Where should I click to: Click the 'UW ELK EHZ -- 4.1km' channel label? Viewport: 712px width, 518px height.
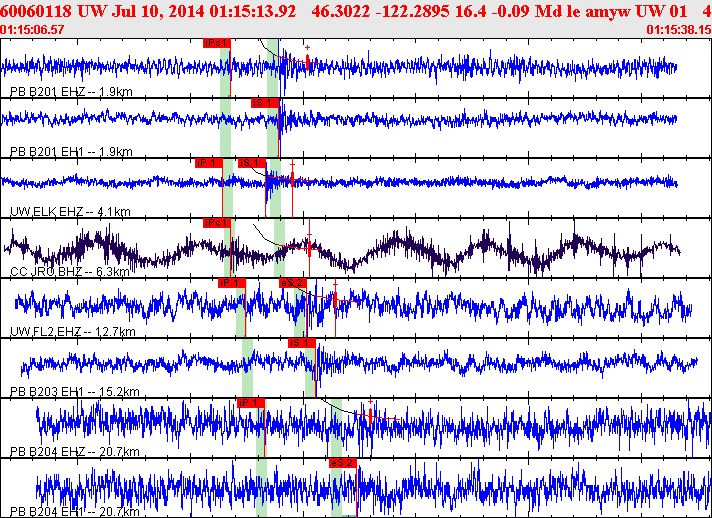click(x=70, y=212)
